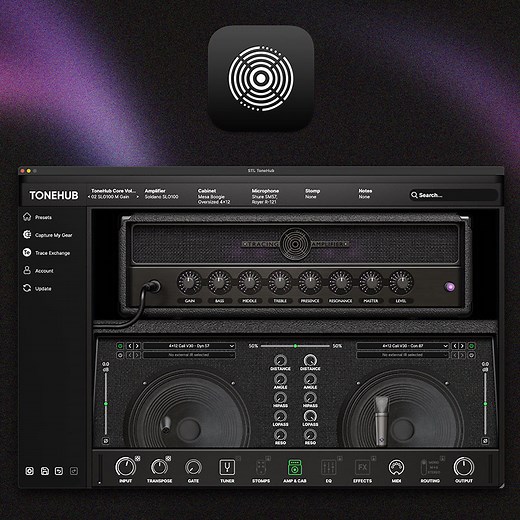Adjust the 50%/50% cabinet mix slider
520x520 pixels.
[295, 346]
